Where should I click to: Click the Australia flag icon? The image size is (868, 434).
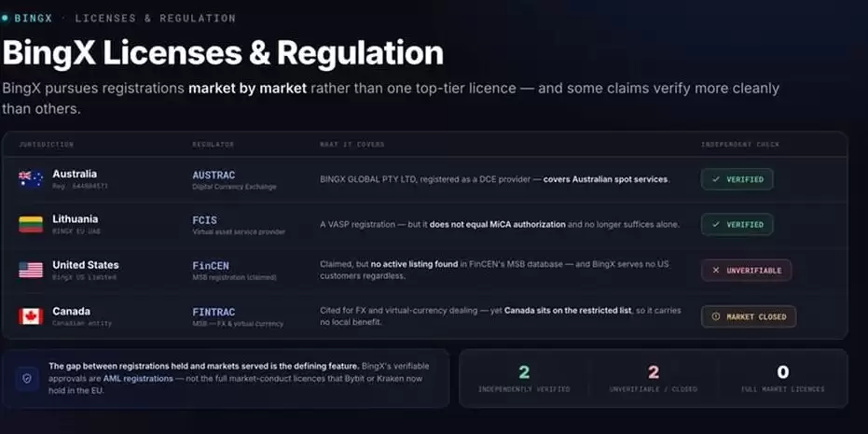tap(31, 179)
